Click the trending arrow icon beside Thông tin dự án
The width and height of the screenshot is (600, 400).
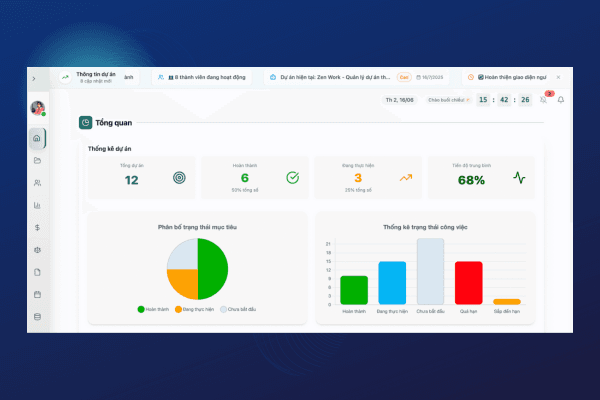click(65, 77)
